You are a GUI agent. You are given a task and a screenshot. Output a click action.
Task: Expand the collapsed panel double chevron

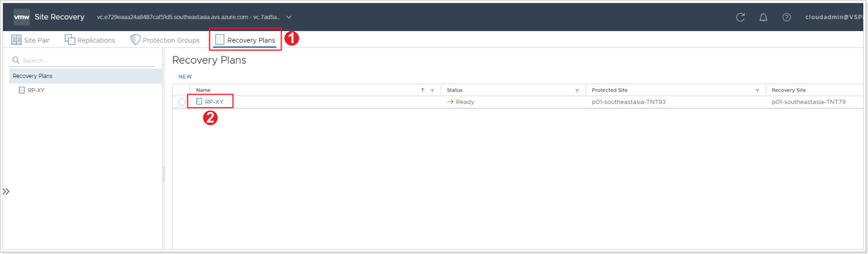click(x=6, y=191)
